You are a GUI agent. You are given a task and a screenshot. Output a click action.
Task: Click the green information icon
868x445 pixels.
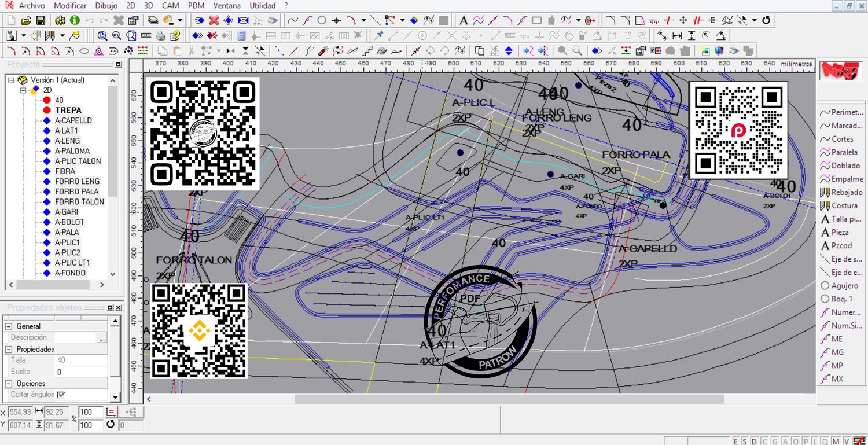coord(75,20)
